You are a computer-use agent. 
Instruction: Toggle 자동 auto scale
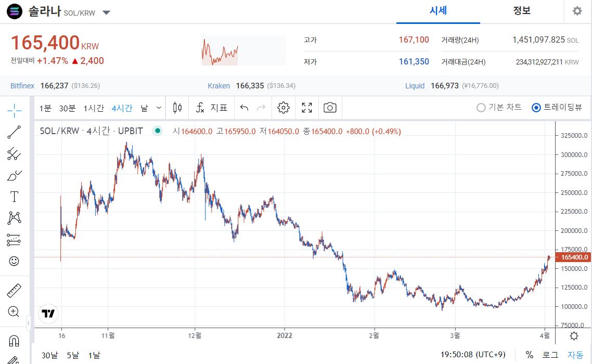click(575, 355)
